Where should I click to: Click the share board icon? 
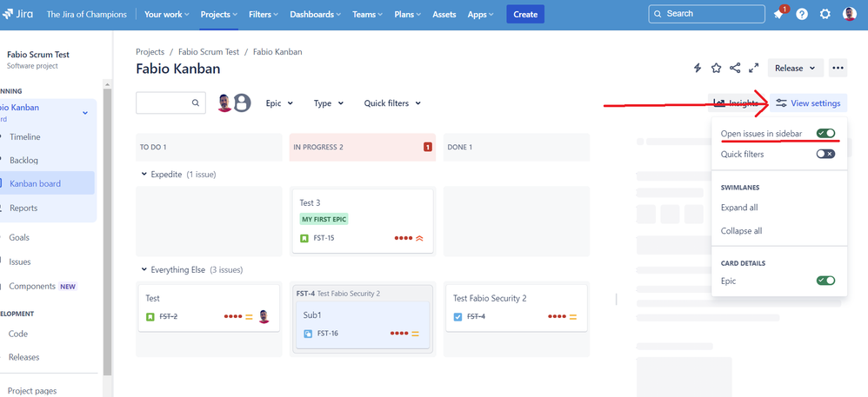735,68
